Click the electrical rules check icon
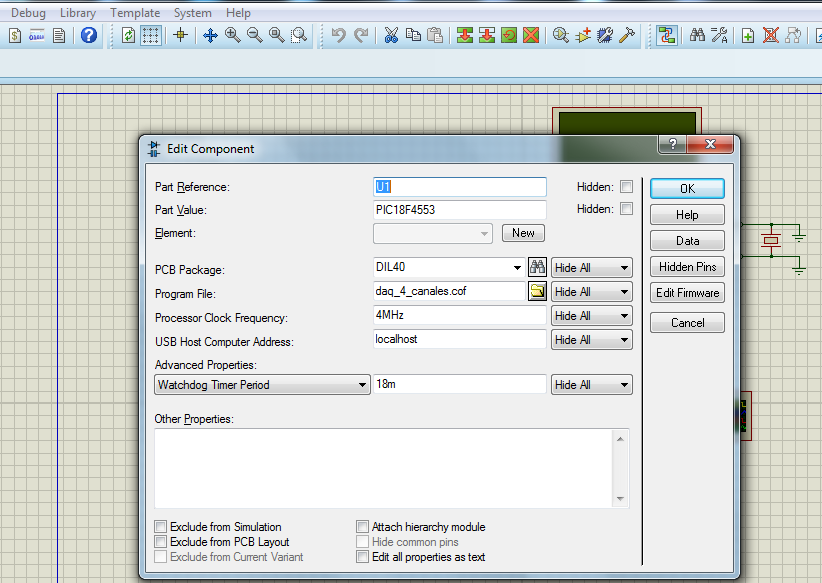This screenshot has height=583, width=822. pyautogui.click(x=37, y=36)
